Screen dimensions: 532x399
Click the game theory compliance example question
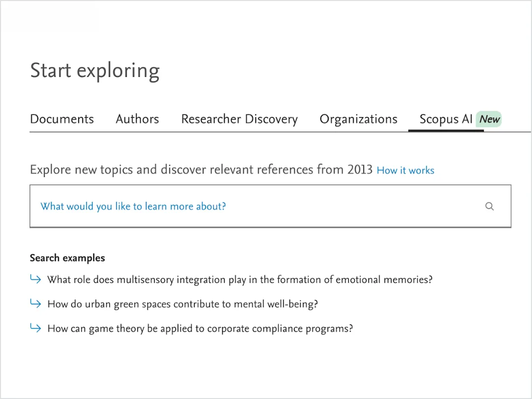(x=199, y=328)
